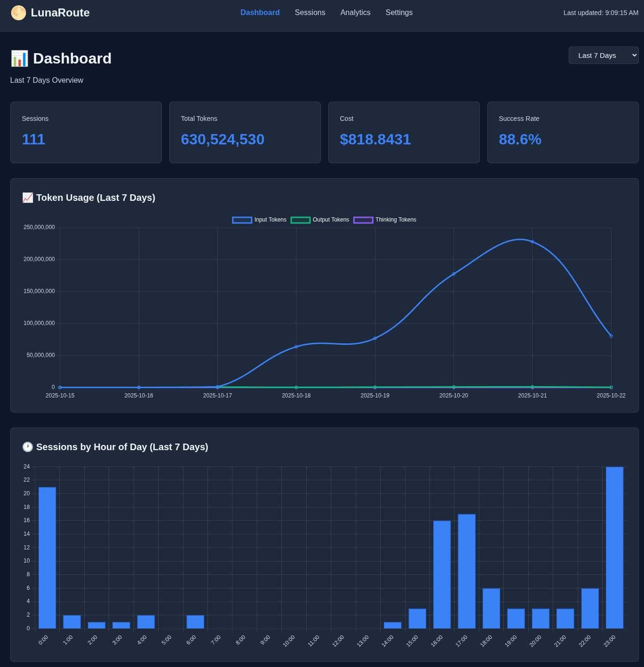This screenshot has width=644, height=667.
Task: Click the 17:00 bar in hourly chart
Action: point(467,571)
